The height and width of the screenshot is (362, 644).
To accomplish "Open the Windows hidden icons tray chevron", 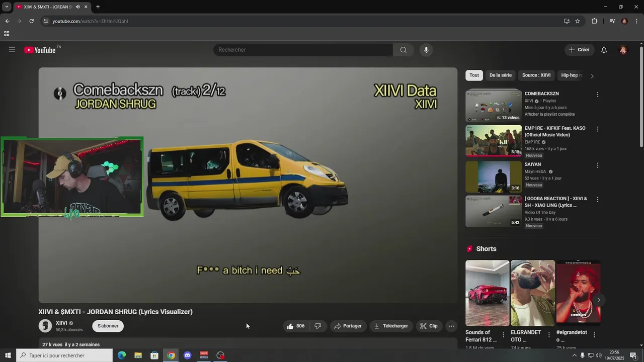I will pyautogui.click(x=574, y=355).
